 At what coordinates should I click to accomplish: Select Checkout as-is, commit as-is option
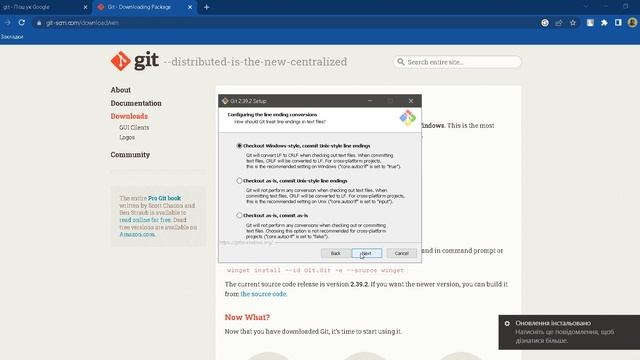(240, 215)
